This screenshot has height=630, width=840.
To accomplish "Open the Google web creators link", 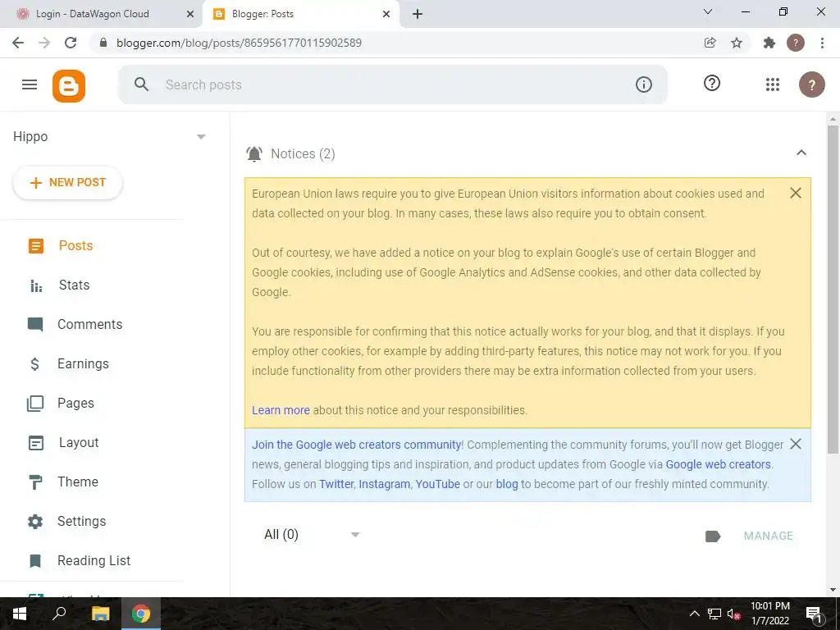I will click(x=718, y=464).
